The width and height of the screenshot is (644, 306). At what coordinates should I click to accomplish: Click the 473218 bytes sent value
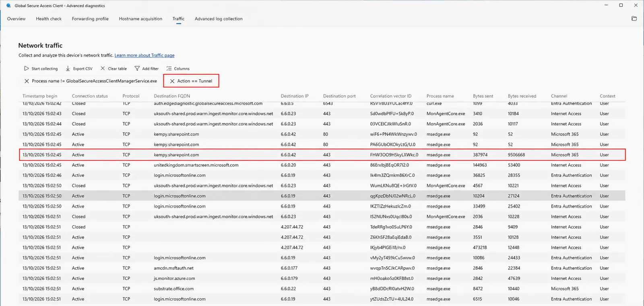(480, 248)
